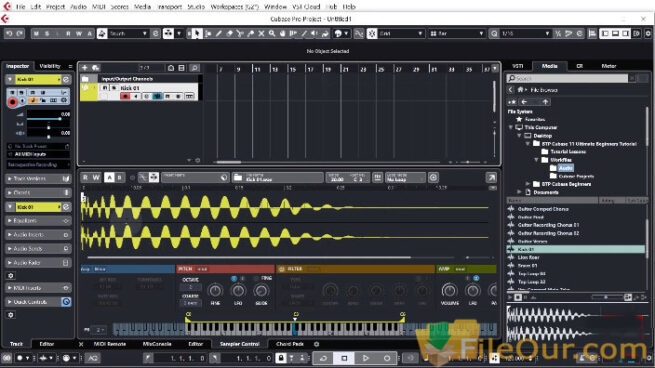Select the Split scissors tool
Image resolution: width=655 pixels, height=368 pixels.
coord(240,33)
